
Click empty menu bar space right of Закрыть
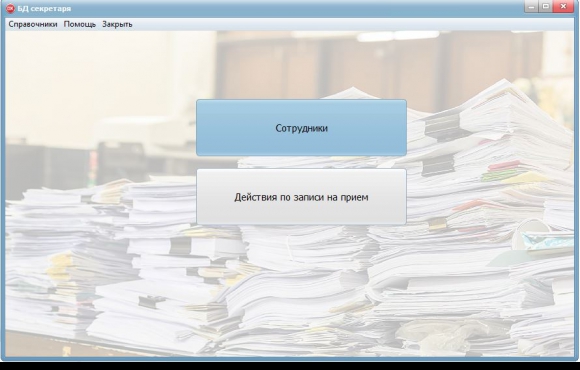pyautogui.click(x=351, y=24)
